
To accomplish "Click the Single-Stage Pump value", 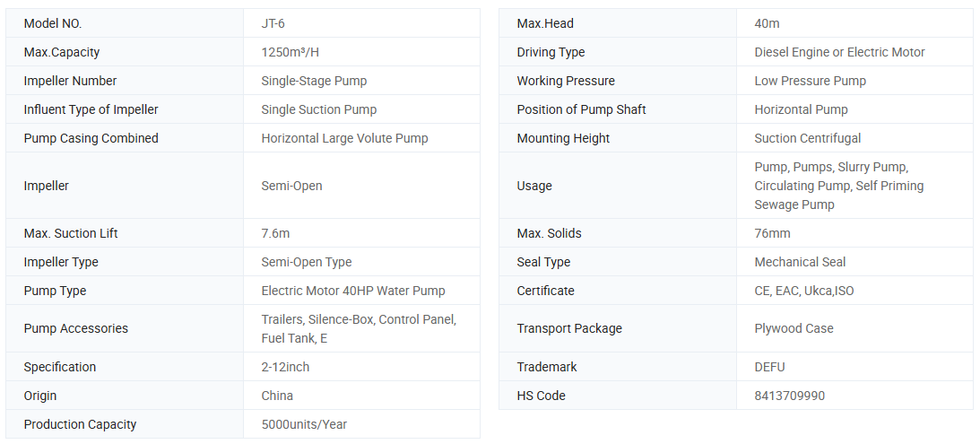I will 314,81.
